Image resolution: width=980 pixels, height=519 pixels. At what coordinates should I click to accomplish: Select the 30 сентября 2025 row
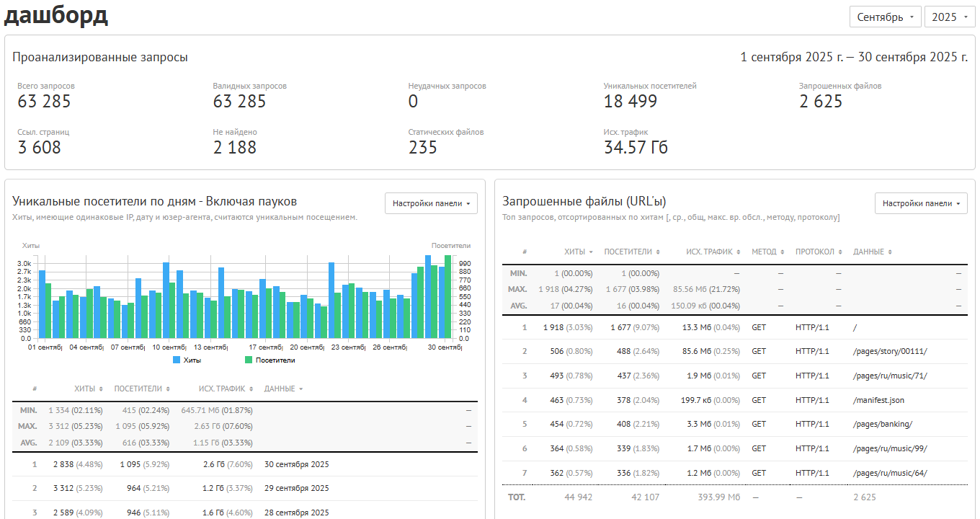click(245, 464)
